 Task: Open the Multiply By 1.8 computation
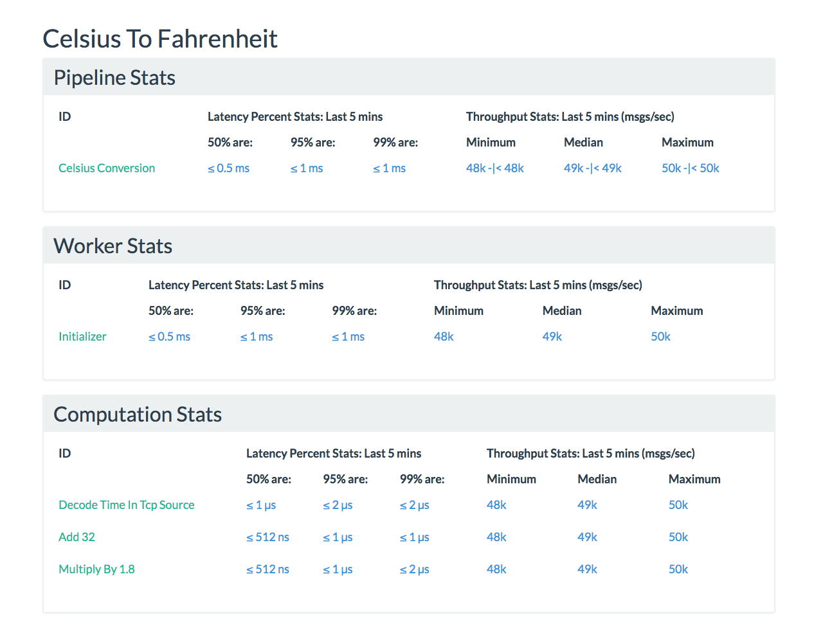(x=96, y=569)
